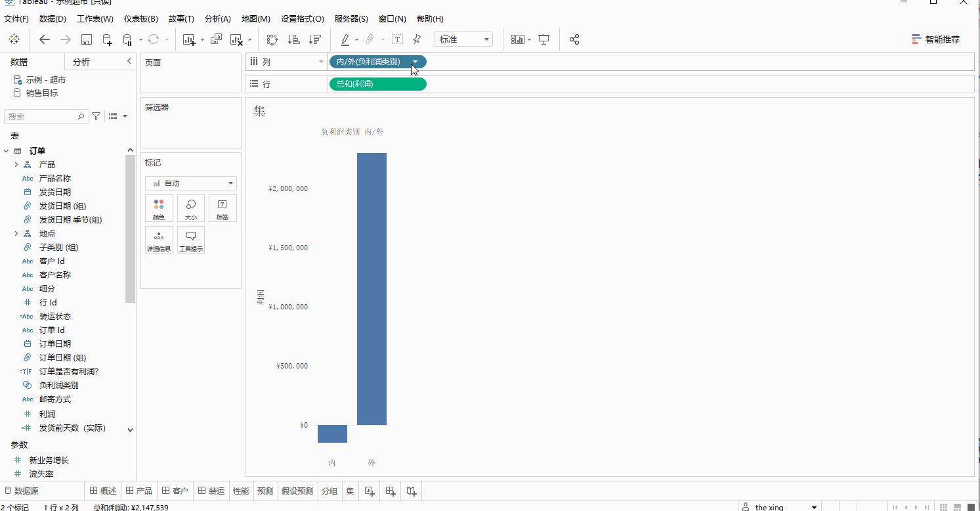This screenshot has width=980, height=511.
Task: Click the data pane vertical scrollbar
Action: [130, 230]
